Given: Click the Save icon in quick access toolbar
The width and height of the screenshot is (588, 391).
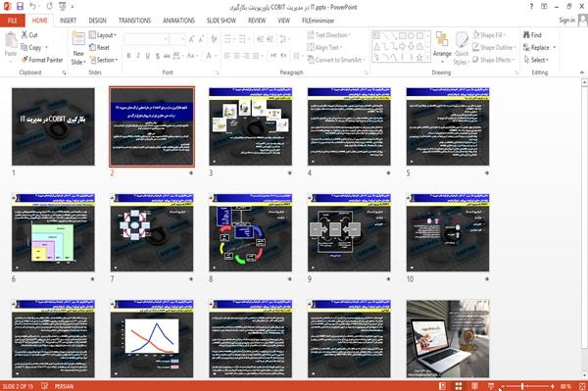Looking at the screenshot, I should (x=20, y=7).
